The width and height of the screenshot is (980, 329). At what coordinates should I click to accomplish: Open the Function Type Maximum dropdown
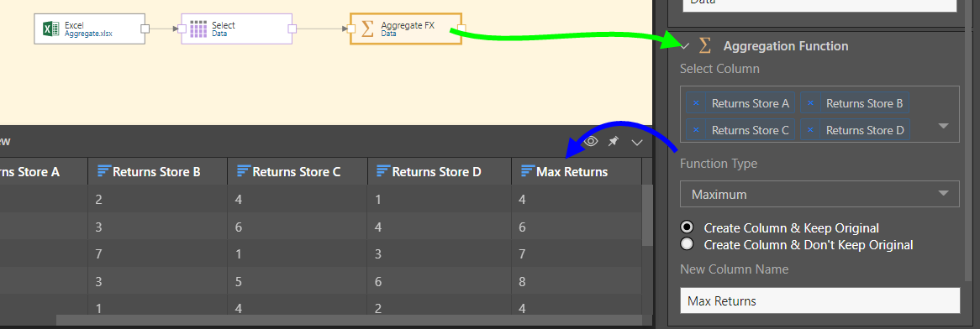coord(819,195)
